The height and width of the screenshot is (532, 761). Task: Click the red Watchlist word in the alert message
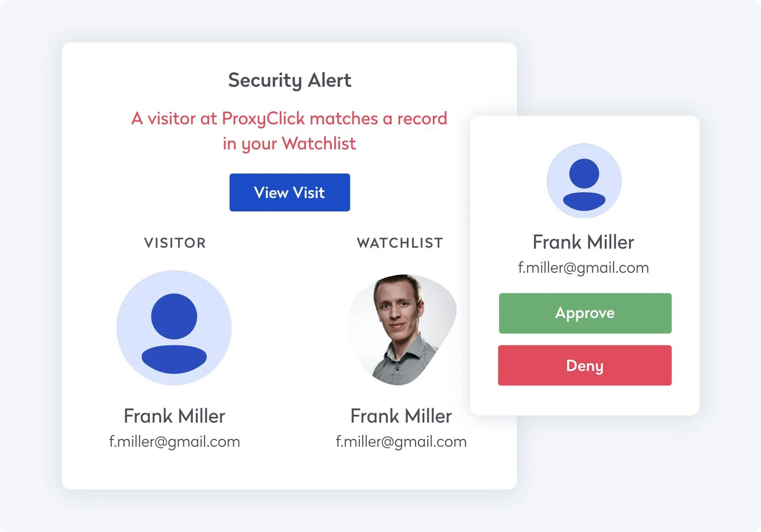319,144
